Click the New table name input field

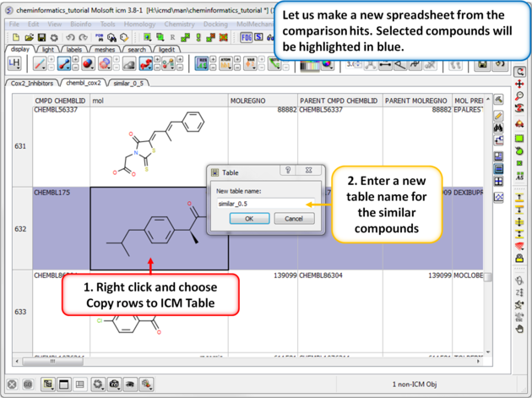click(266, 204)
